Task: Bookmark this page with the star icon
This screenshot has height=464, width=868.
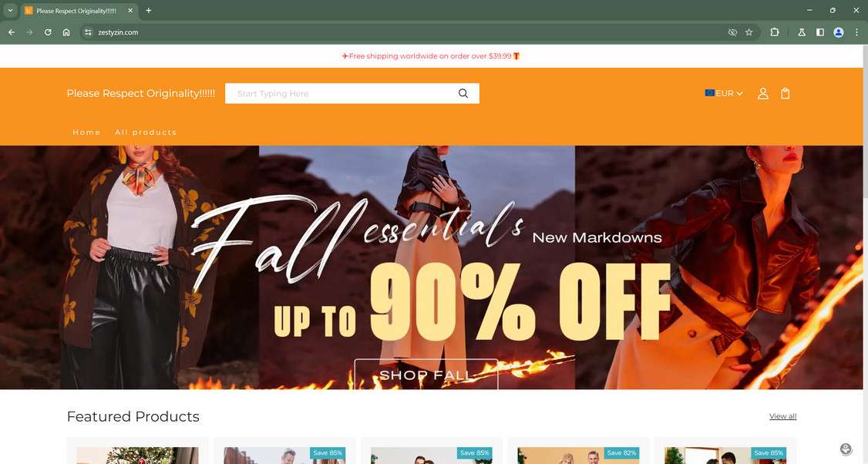Action: [749, 32]
